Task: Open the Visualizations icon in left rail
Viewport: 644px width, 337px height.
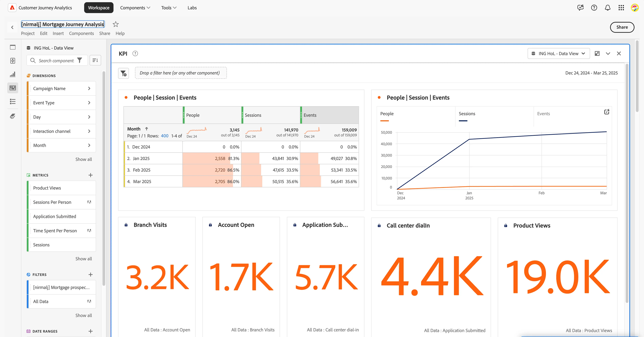Action: (13, 74)
